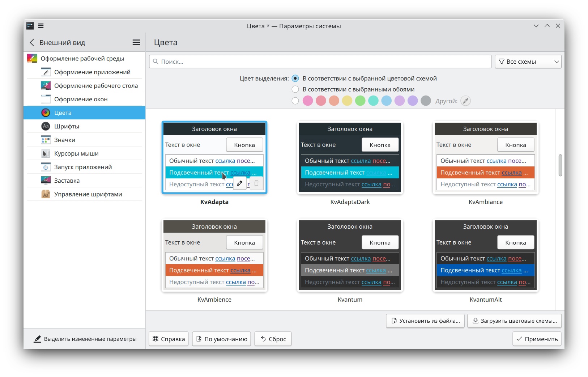Click the color scheme list scrollbar handle
This screenshot has height=377, width=588.
coord(560,165)
